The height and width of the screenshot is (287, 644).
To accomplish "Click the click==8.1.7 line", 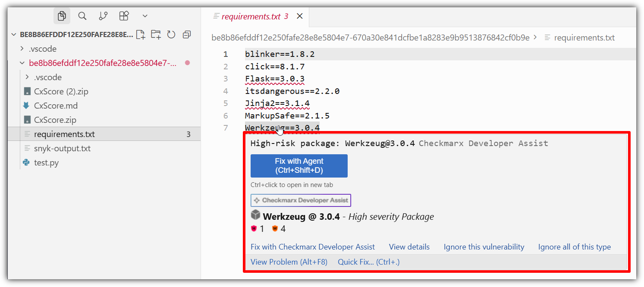I will click(x=275, y=67).
